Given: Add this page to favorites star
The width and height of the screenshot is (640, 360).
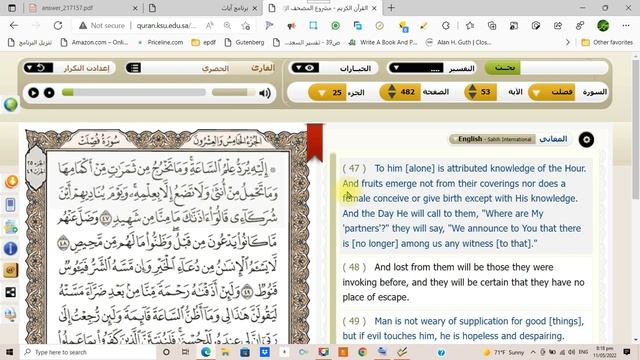Looking at the screenshot, I should pyautogui.click(x=246, y=25).
